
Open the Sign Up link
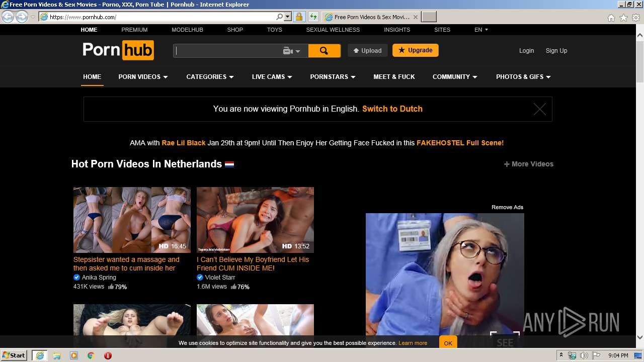(556, 50)
